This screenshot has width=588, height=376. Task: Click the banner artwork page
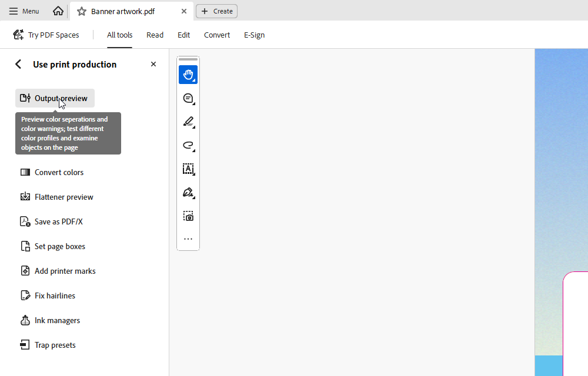562,212
